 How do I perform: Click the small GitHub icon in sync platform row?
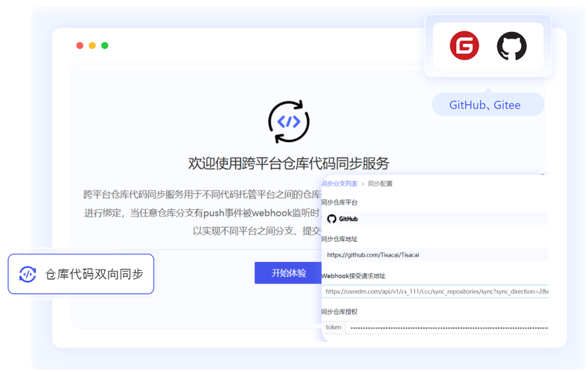click(331, 219)
